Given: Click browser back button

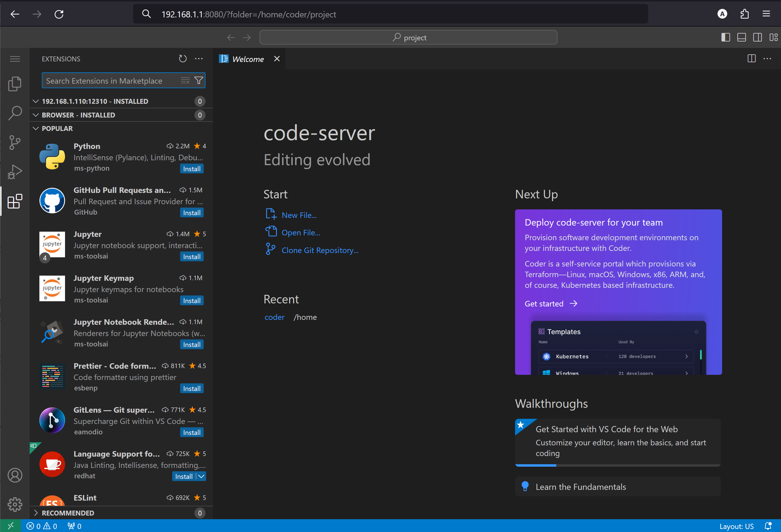Looking at the screenshot, I should point(15,14).
